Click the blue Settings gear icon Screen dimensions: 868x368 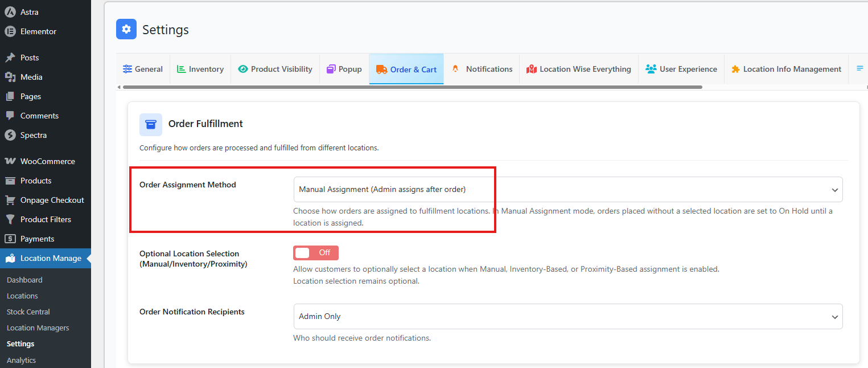[126, 29]
